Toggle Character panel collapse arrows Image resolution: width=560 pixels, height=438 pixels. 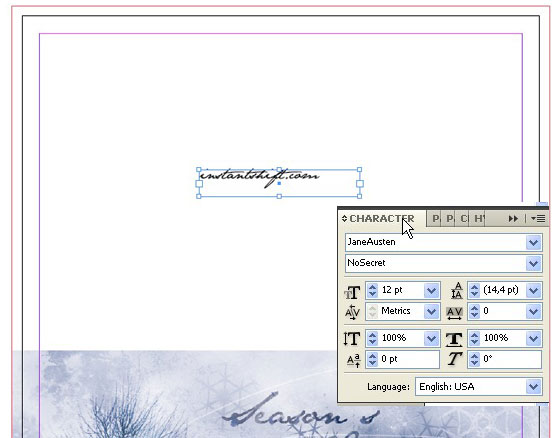[x=344, y=218]
